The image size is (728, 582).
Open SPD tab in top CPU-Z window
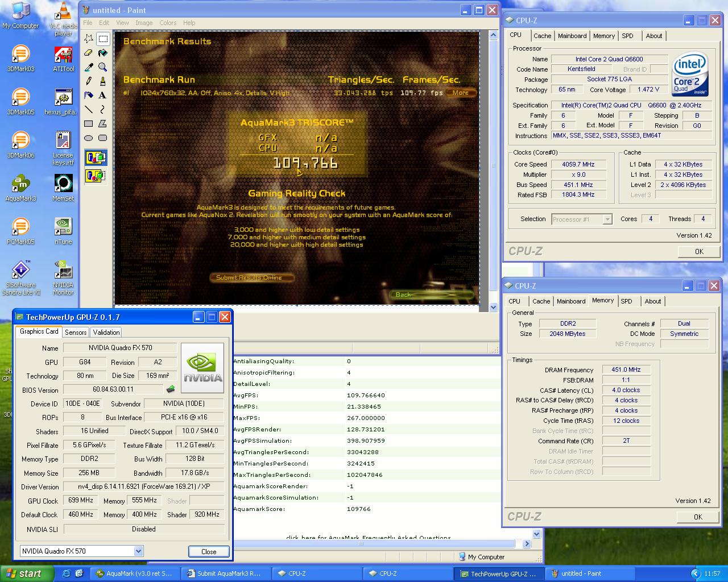(x=628, y=36)
